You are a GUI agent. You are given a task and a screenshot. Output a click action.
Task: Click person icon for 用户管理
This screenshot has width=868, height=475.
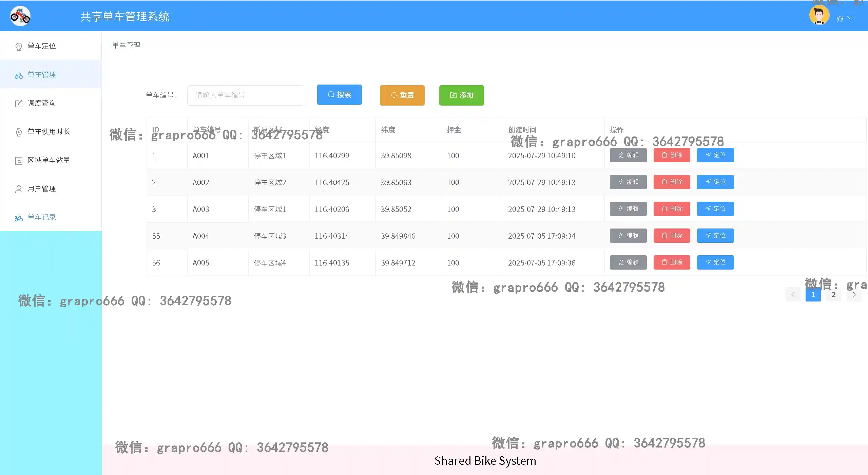[x=19, y=189]
